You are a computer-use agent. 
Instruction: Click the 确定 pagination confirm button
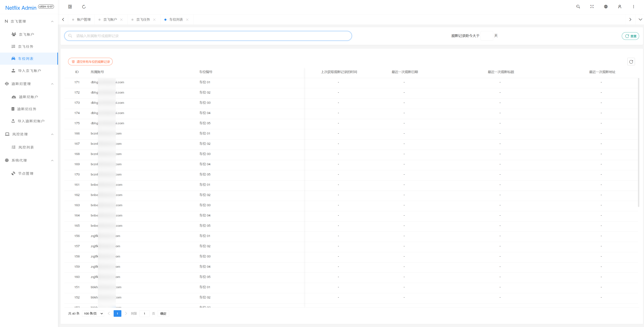pos(163,314)
